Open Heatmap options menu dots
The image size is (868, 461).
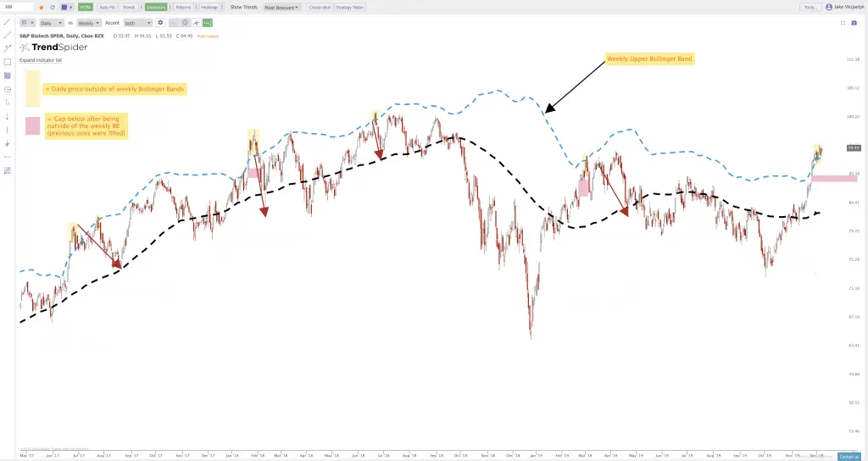point(223,7)
